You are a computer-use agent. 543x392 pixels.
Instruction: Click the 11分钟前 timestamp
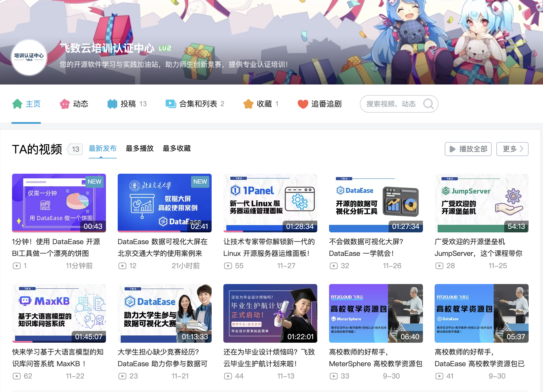(79, 266)
